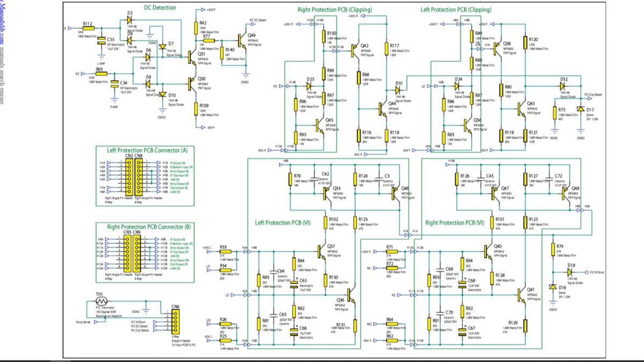
Task: Click the R120 resistor label
Action: (533, 39)
